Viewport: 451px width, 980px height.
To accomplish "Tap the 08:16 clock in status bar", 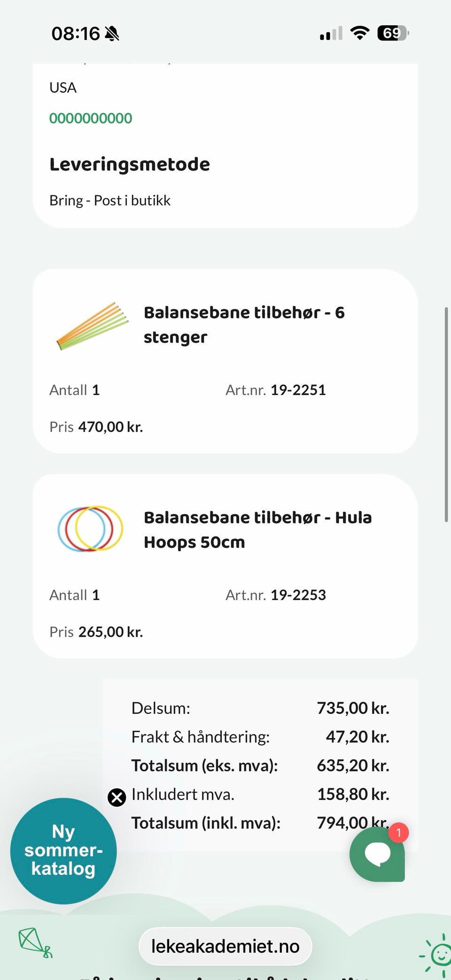I will click(76, 34).
